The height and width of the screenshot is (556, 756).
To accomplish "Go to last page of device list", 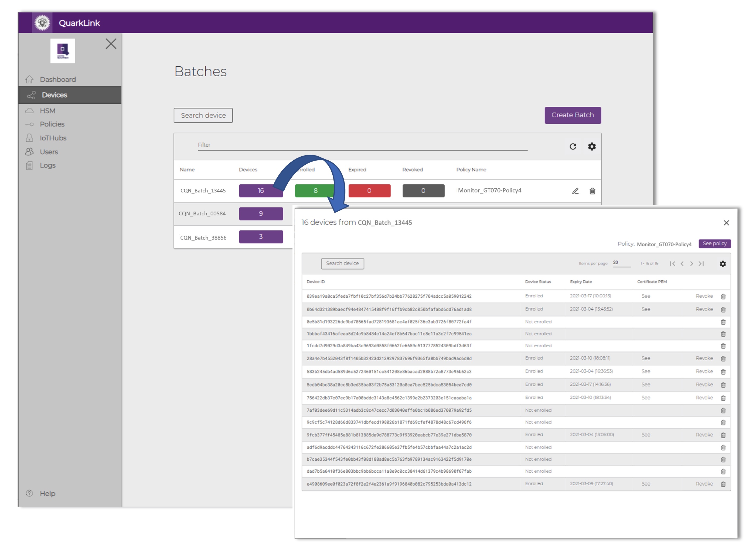I will click(701, 263).
